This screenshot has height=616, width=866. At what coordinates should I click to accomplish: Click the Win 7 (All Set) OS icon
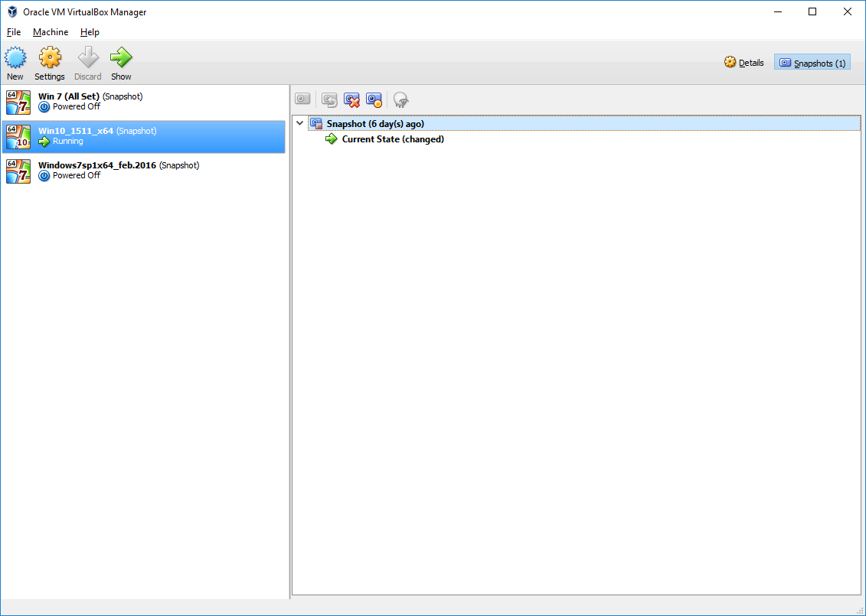(x=18, y=102)
